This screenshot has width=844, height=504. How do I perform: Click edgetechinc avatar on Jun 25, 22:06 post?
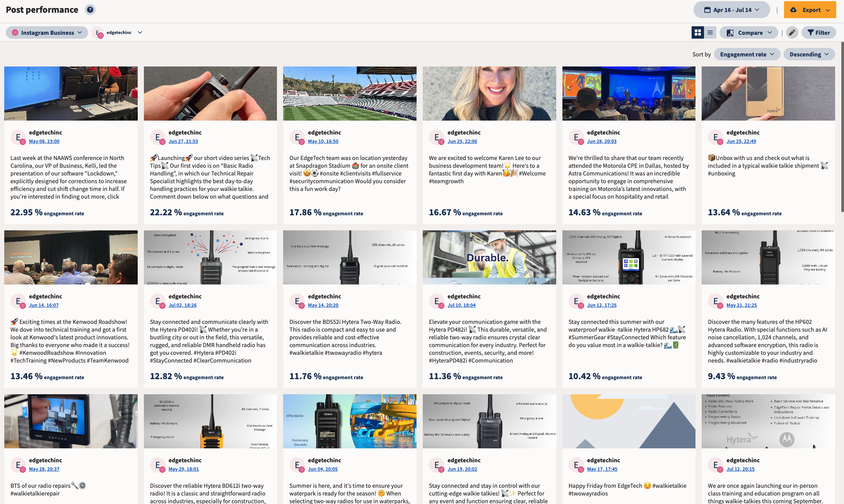437,137
